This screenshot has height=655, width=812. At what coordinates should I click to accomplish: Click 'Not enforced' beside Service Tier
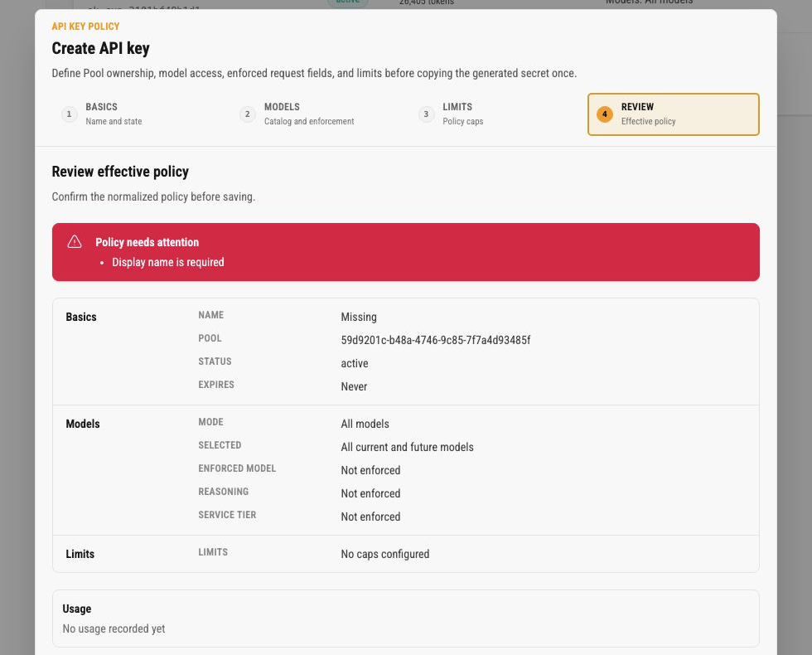tap(370, 517)
